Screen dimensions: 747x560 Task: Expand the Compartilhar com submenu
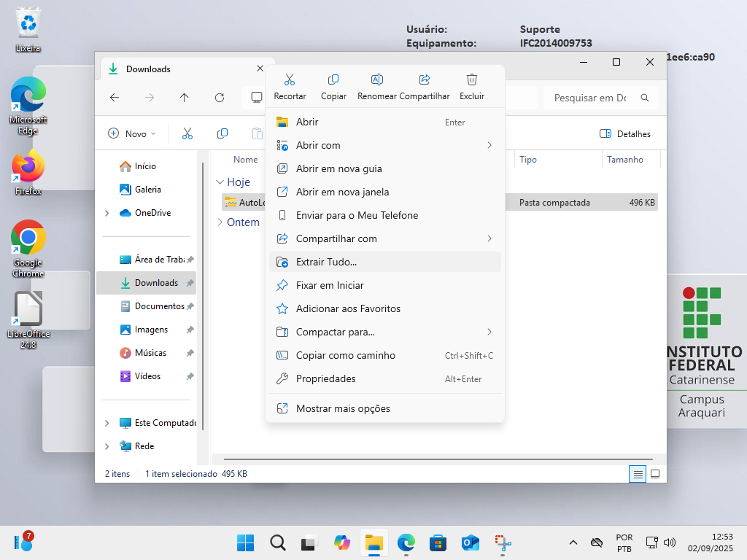[x=489, y=238]
